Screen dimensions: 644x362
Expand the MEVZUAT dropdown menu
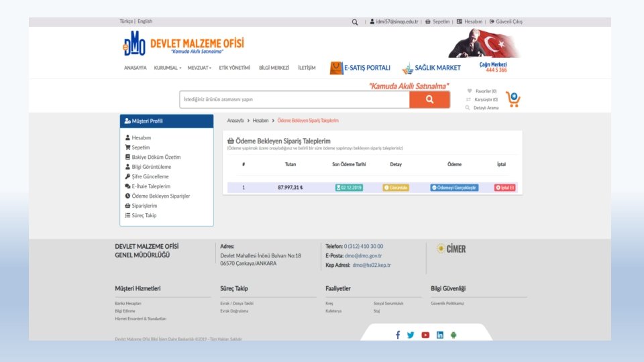coord(200,68)
